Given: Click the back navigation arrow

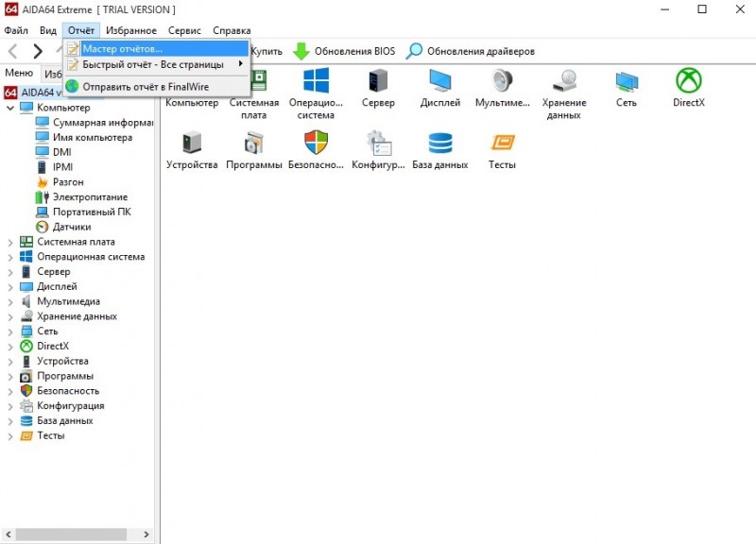Looking at the screenshot, I should pos(13,51).
